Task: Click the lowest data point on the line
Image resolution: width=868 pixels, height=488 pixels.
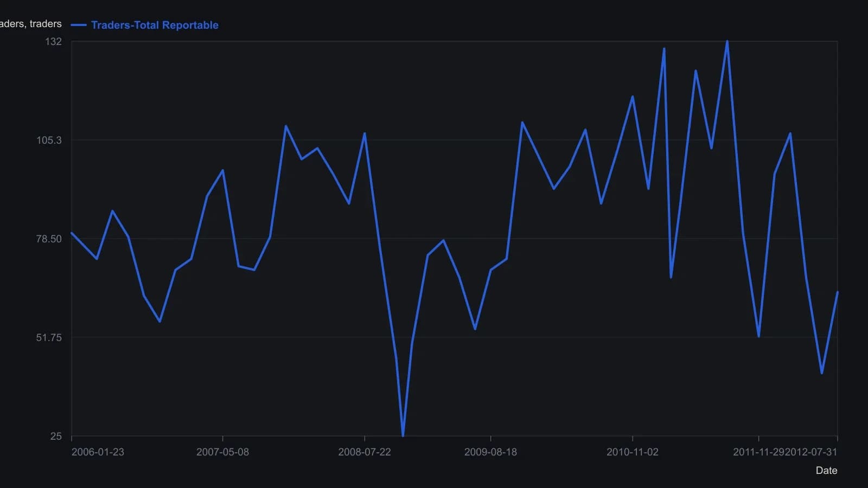Action: (403, 435)
